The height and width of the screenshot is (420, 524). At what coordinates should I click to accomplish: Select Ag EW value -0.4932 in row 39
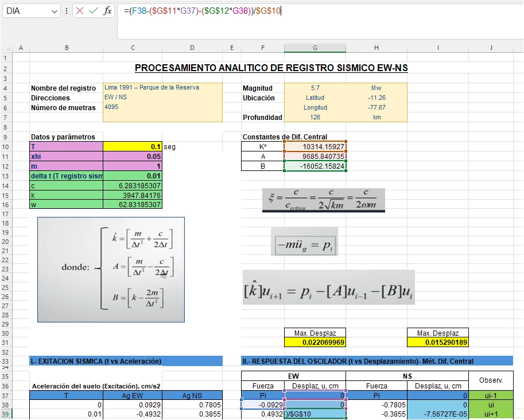[133, 414]
